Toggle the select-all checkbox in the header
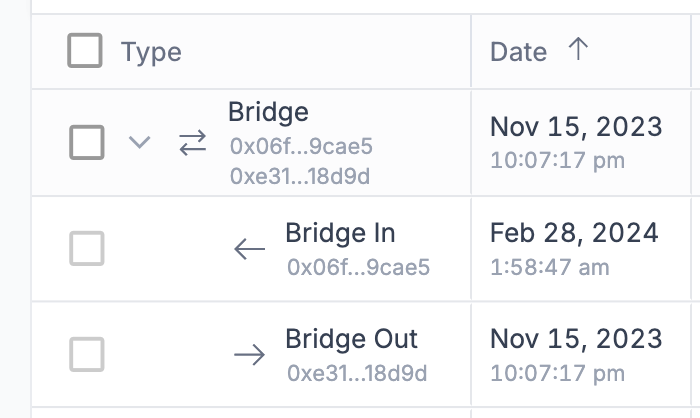This screenshot has width=700, height=418. [85, 51]
